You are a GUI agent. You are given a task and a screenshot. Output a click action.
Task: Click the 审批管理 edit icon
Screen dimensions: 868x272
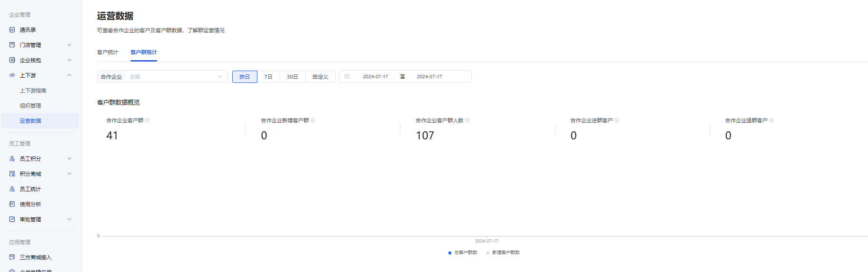click(x=12, y=219)
